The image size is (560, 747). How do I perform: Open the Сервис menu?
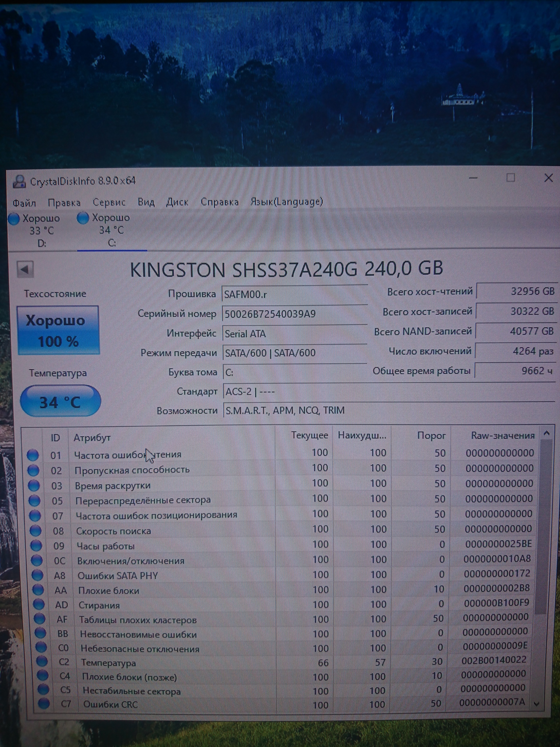click(x=109, y=202)
